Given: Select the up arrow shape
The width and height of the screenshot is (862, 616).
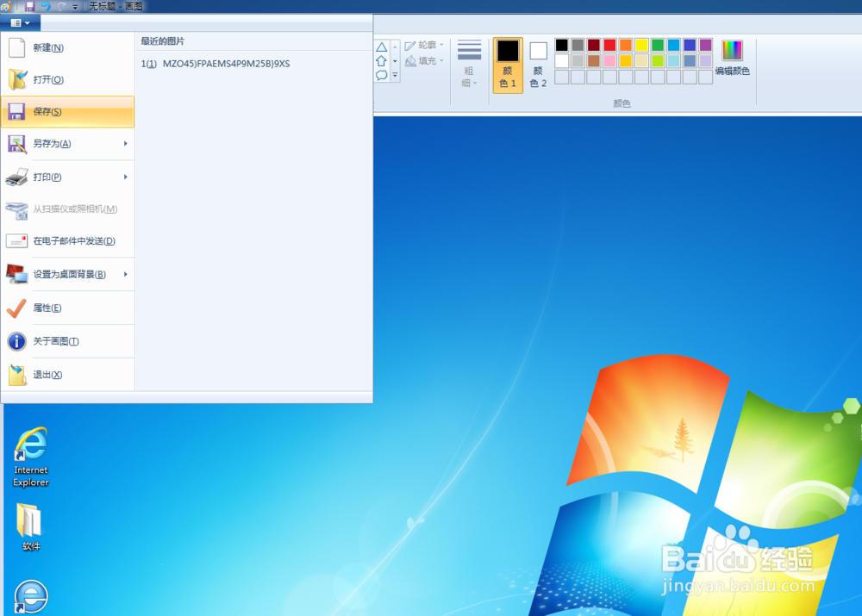Looking at the screenshot, I should coord(382,61).
